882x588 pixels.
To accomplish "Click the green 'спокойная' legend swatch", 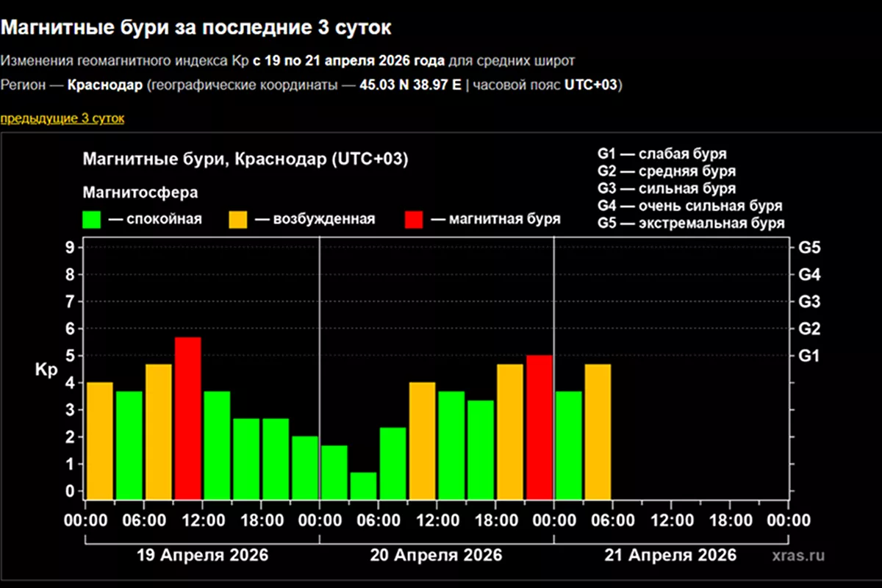I will pyautogui.click(x=92, y=219).
